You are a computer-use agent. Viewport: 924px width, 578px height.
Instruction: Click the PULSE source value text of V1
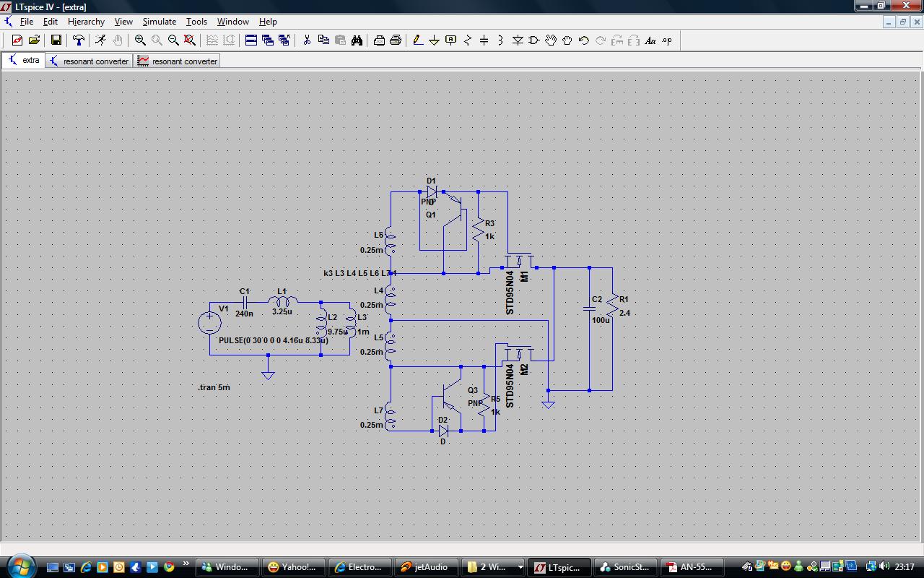click(273, 340)
